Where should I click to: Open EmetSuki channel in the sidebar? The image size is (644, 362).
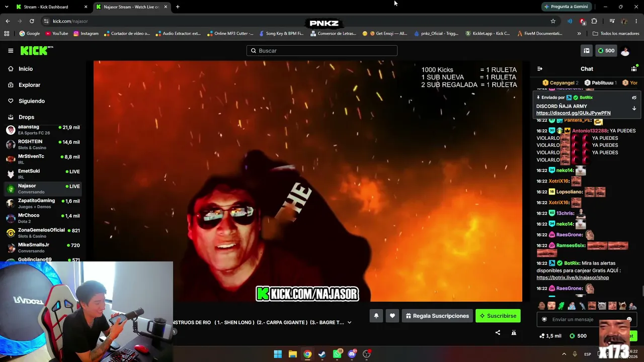(43, 174)
